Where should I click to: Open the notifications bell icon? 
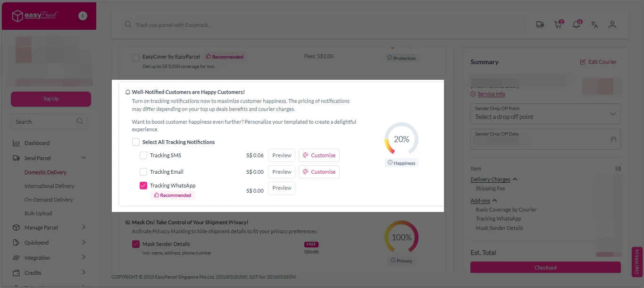coord(577,25)
